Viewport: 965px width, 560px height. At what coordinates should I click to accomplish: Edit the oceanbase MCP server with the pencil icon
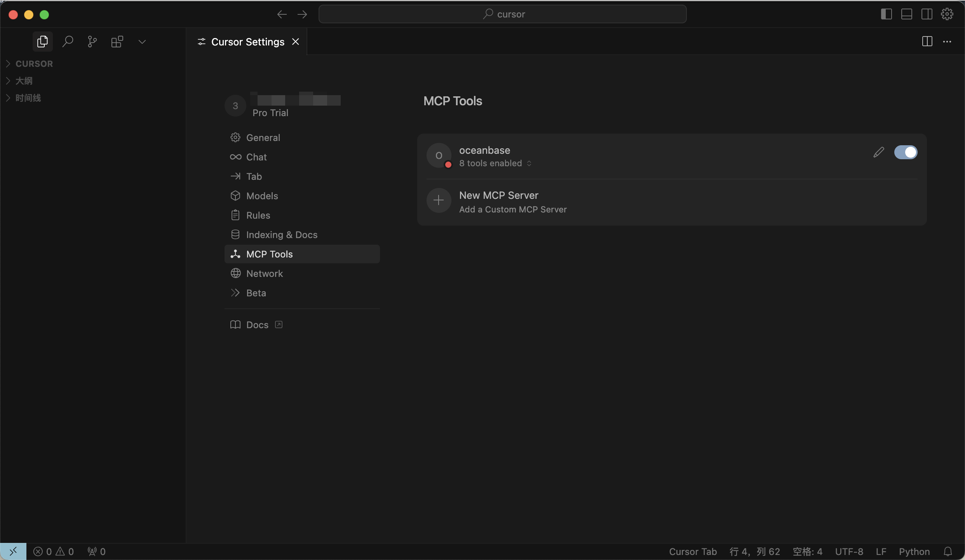(878, 152)
